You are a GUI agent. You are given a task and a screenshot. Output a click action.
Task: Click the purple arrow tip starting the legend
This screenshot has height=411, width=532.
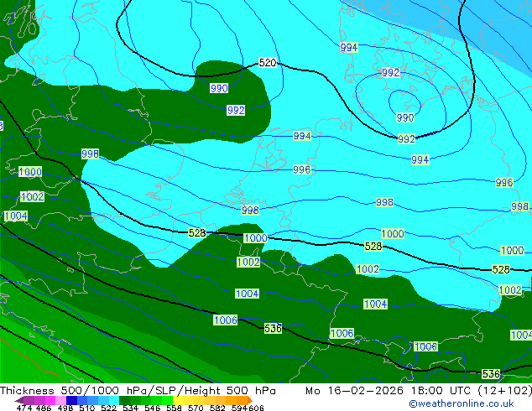19,400
